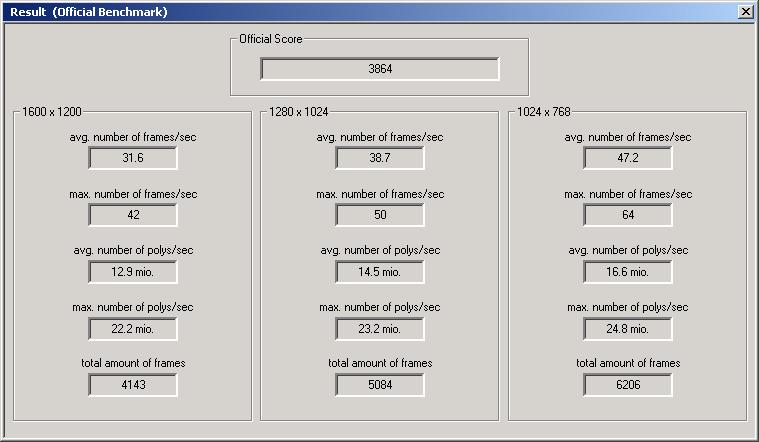The image size is (759, 442).
Task: Click the 1280 x 1024 average frames field 38.7
Action: 380,158
